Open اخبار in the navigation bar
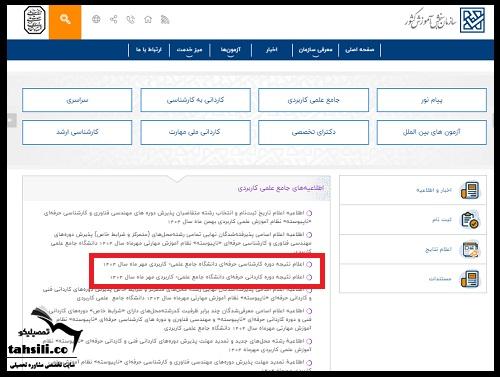 click(x=272, y=50)
